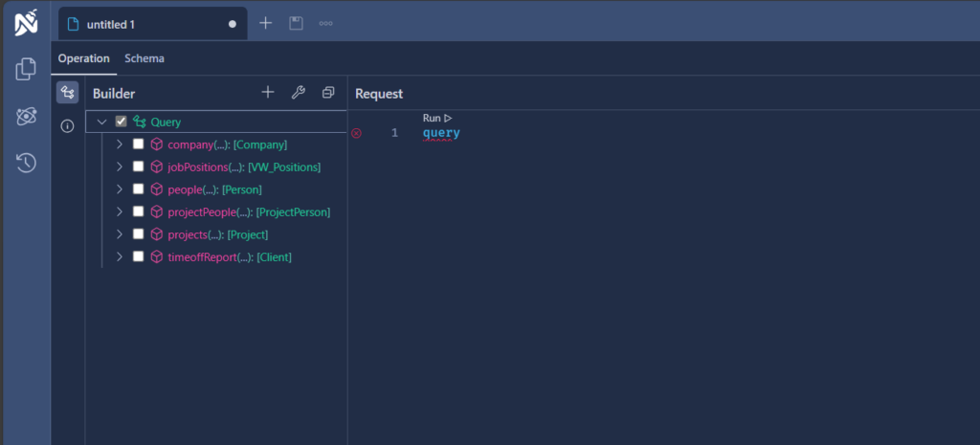Open the more options ellipsis icon
The image size is (980, 445).
coord(325,23)
